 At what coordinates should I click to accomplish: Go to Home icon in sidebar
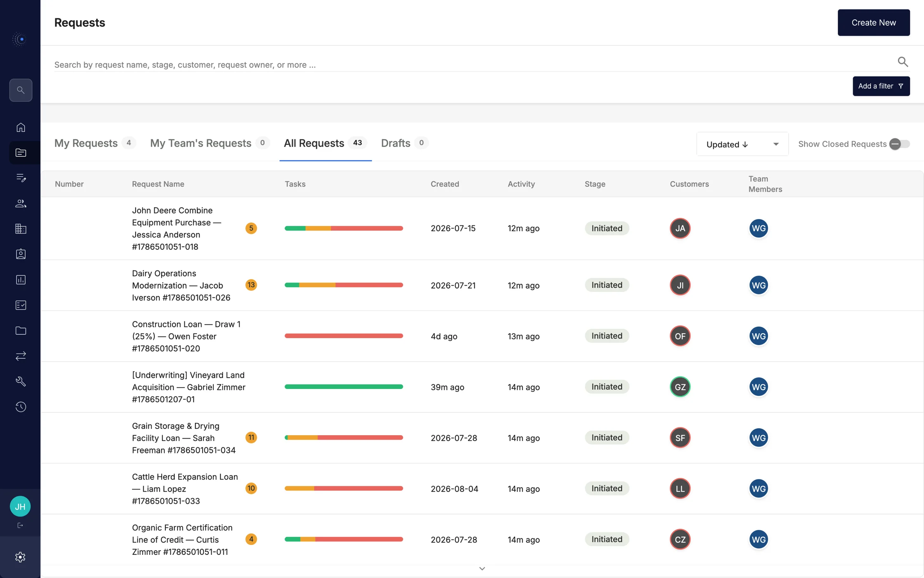[21, 127]
